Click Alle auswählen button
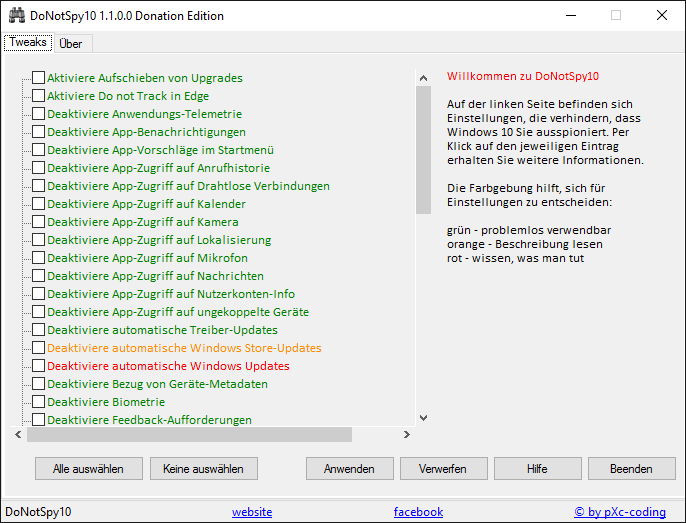 click(x=89, y=469)
